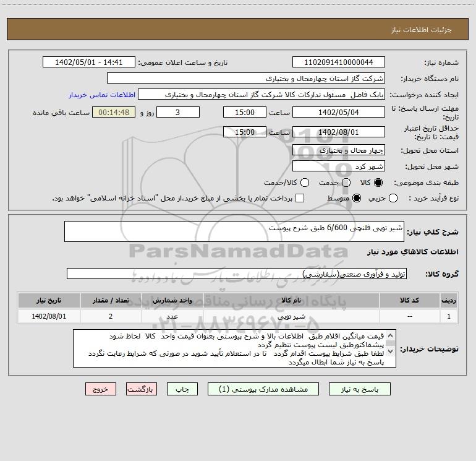Click the general description field شیر توپی فلنچی
This screenshot has width=476, height=461.
234,231
